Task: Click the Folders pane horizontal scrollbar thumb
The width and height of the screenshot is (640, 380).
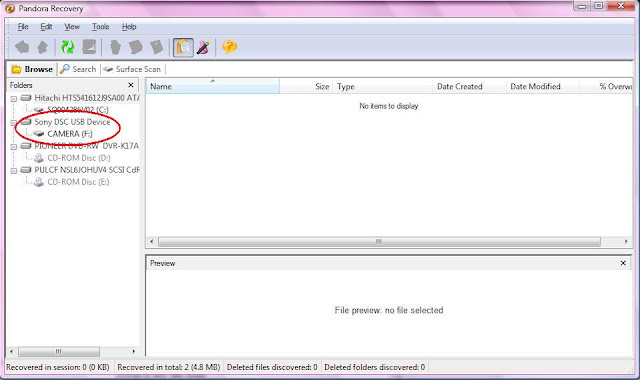Action: 59,351
